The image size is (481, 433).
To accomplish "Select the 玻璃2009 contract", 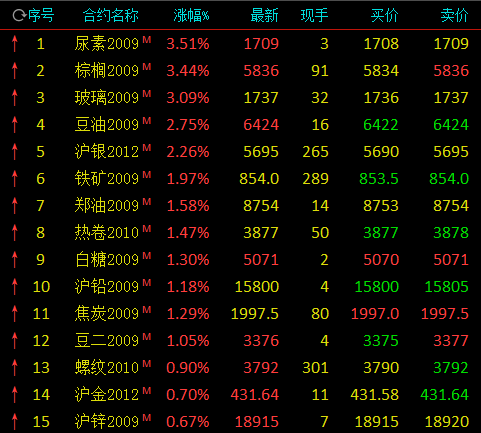I will pos(107,98).
